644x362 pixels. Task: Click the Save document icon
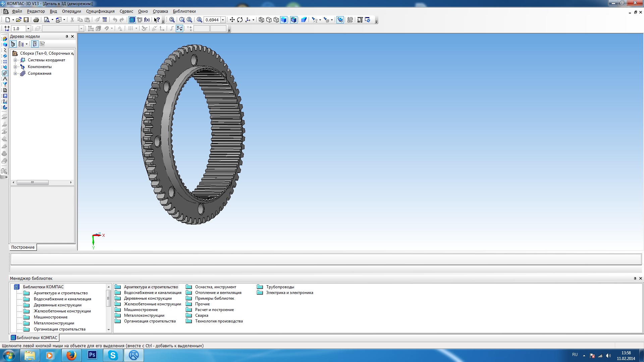pyautogui.click(x=26, y=20)
